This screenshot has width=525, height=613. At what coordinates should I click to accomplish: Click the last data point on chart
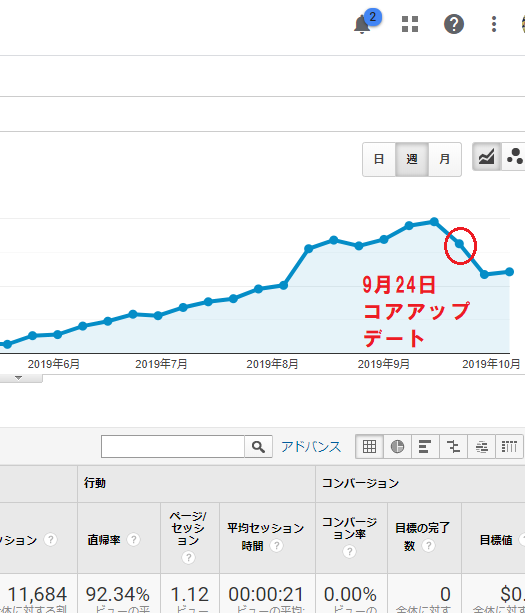point(509,272)
